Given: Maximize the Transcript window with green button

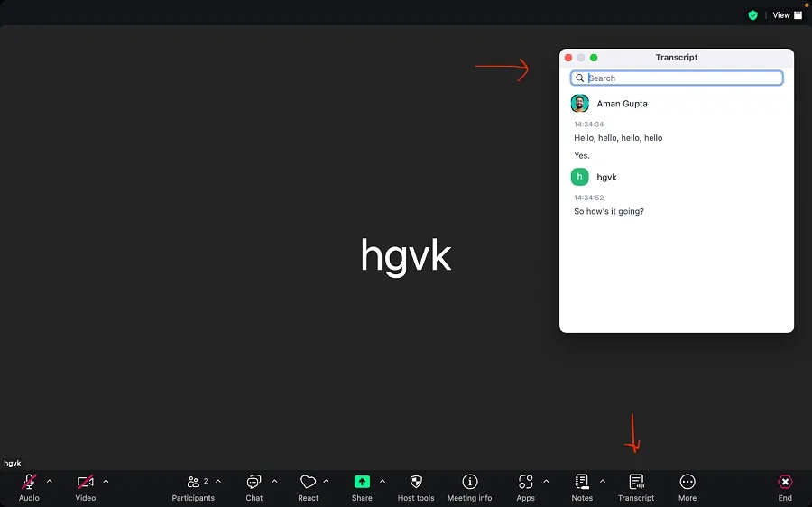Looking at the screenshot, I should tap(594, 58).
